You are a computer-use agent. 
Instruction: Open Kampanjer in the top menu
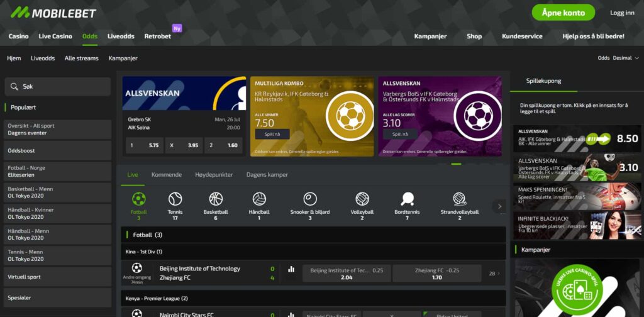(x=430, y=36)
